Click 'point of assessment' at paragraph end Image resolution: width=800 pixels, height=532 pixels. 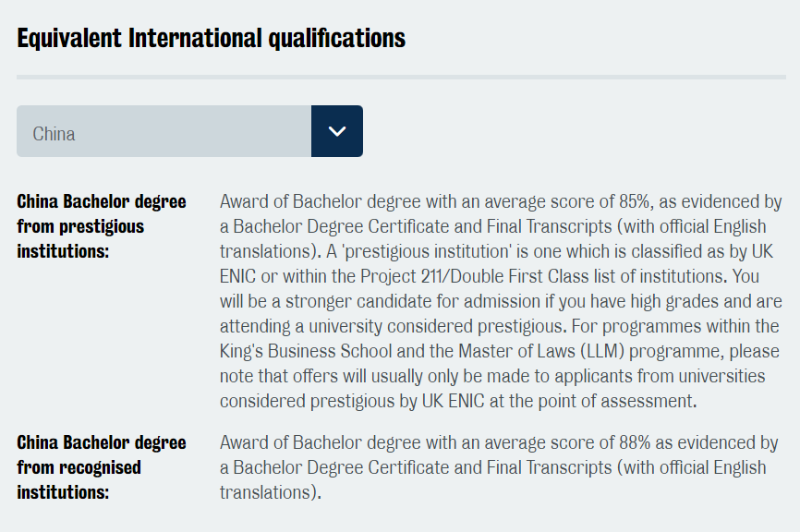[x=613, y=402]
